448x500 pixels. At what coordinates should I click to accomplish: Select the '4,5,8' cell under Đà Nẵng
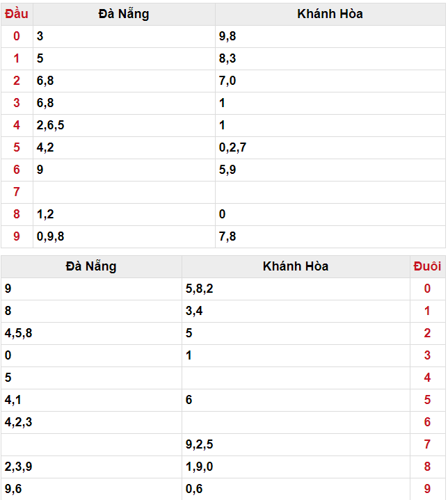tap(18, 334)
